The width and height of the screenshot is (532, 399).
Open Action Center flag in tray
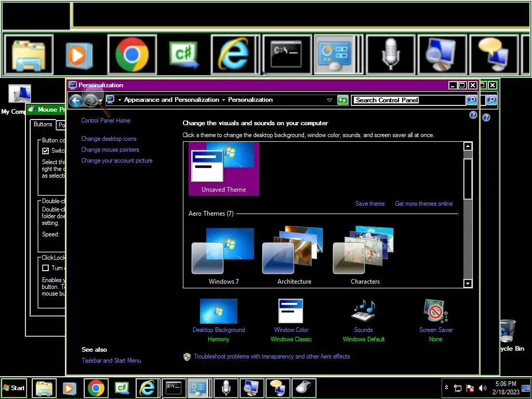[470, 388]
